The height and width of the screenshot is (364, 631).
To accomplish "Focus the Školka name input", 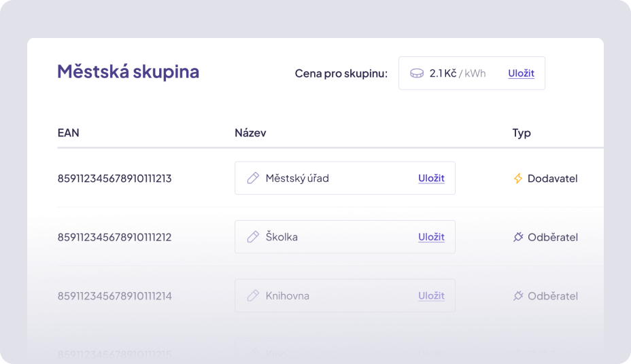I will [x=333, y=237].
